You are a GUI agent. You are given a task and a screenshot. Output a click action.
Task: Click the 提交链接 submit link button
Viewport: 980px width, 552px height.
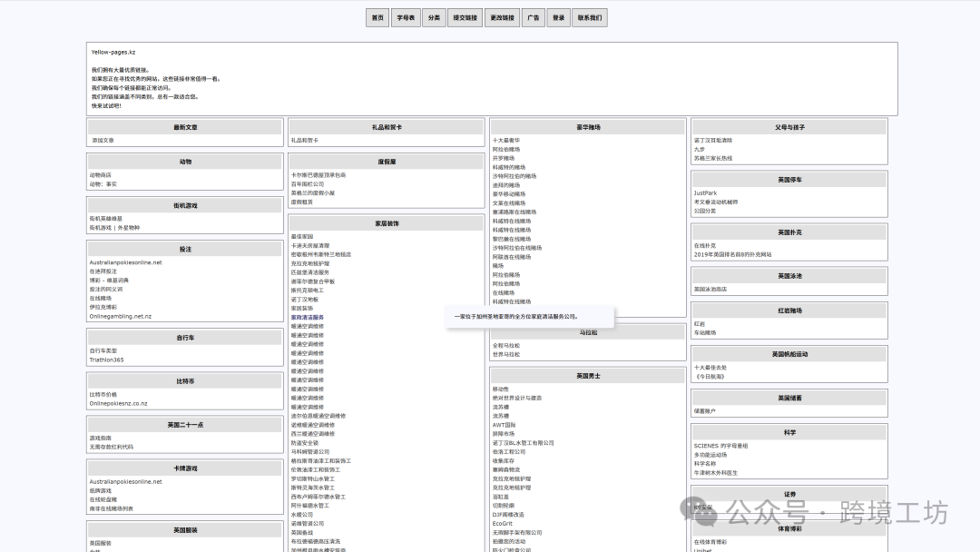click(x=465, y=17)
